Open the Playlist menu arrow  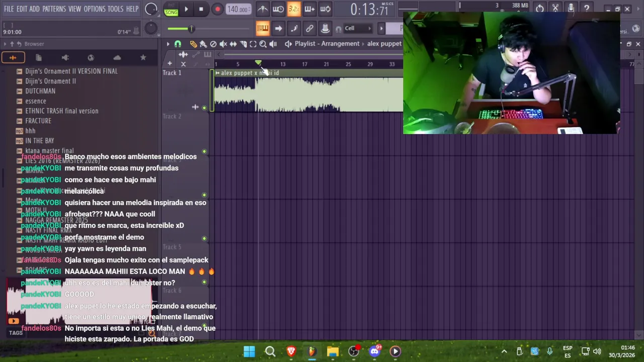168,44
